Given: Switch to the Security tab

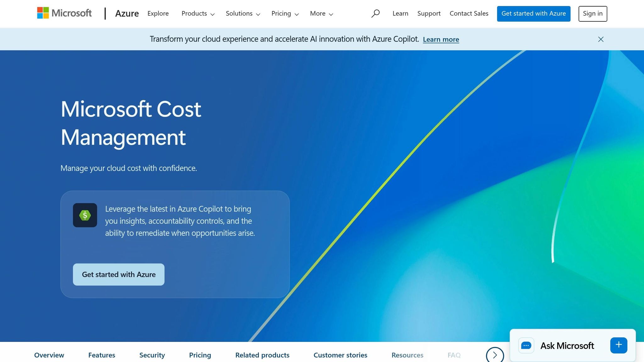Looking at the screenshot, I should 152,355.
